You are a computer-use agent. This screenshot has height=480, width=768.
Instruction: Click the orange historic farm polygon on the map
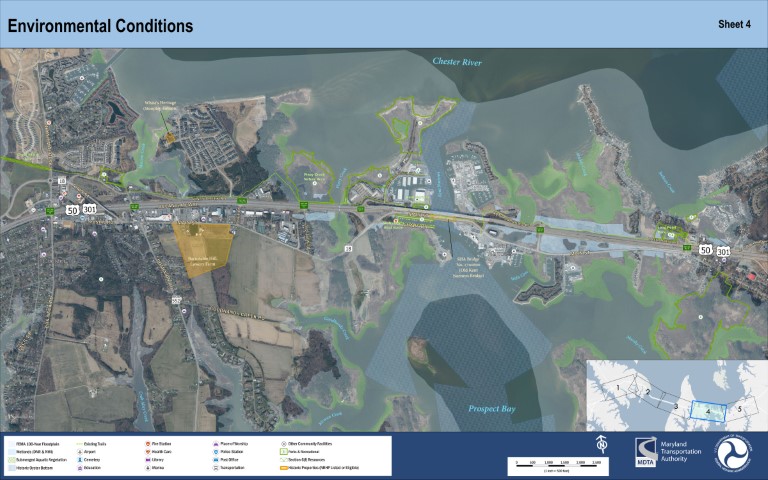204,248
